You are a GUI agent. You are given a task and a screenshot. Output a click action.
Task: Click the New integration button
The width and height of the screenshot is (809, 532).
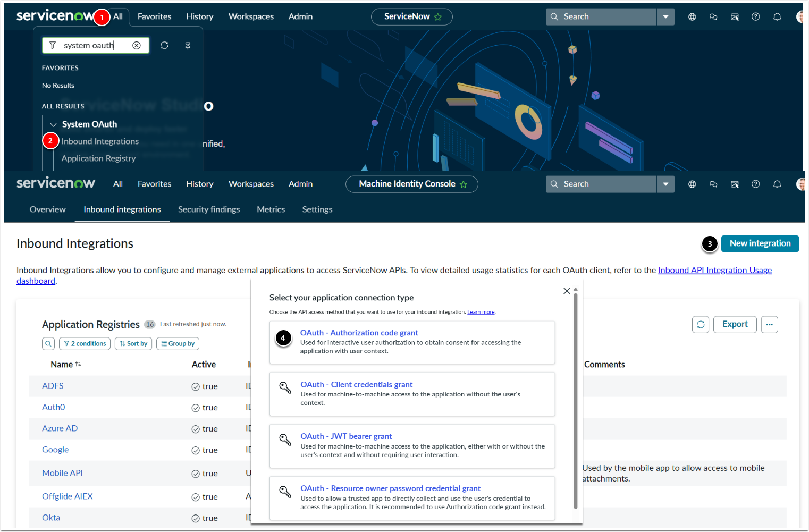760,243
